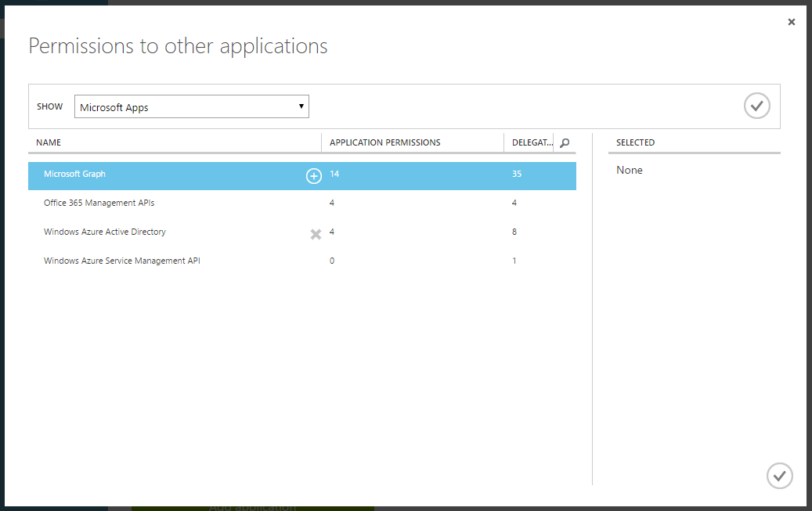Open the Show dropdown set to Microsoft Apps
This screenshot has width=812, height=511.
pyautogui.click(x=192, y=107)
